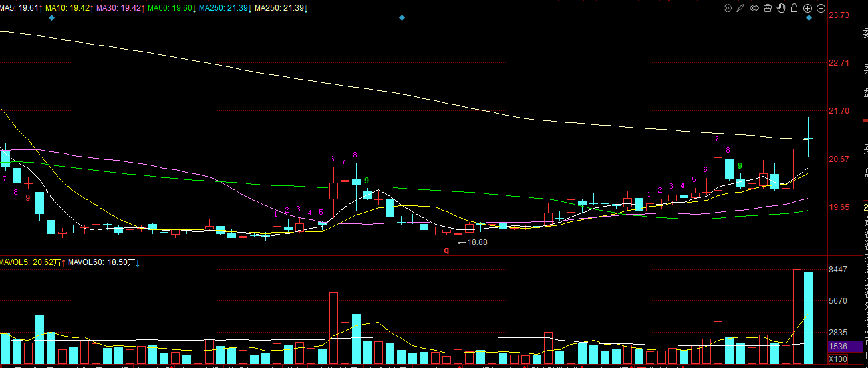Click the red q marker below the low
The width and height of the screenshot is (868, 368).
(446, 250)
